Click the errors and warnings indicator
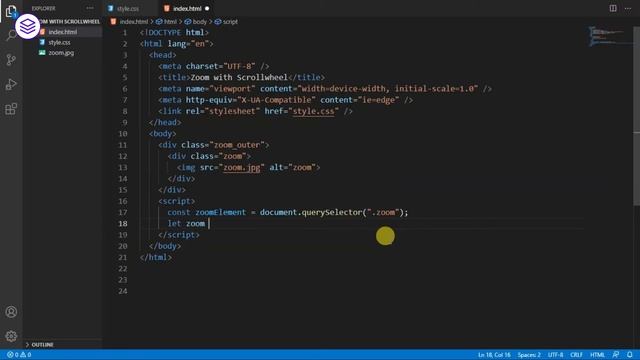 pyautogui.click(x=19, y=355)
